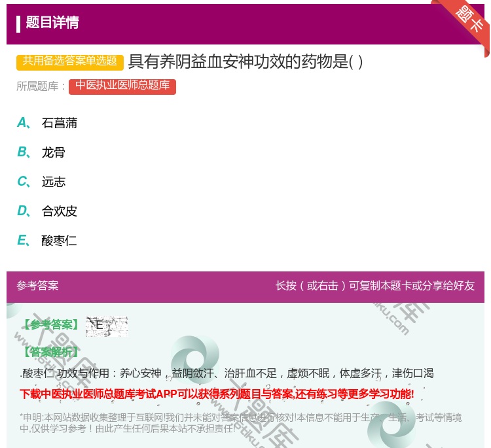Select option C 远志
This screenshot has height=448, width=491.
click(x=41, y=181)
